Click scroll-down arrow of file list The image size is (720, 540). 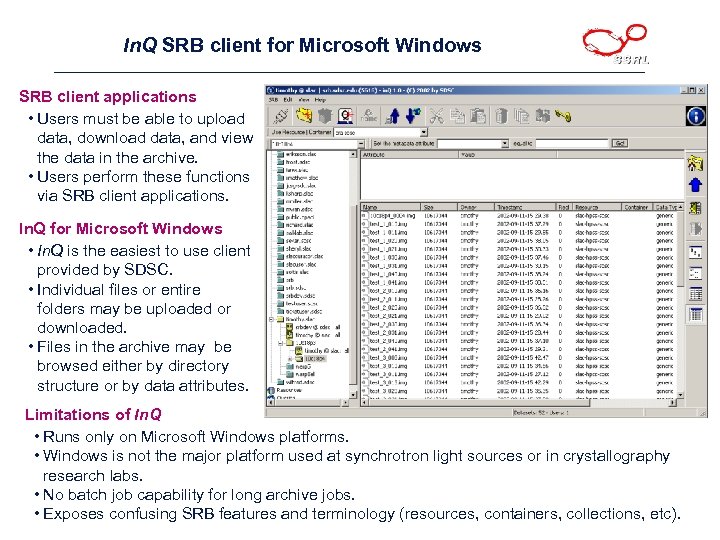(681, 395)
